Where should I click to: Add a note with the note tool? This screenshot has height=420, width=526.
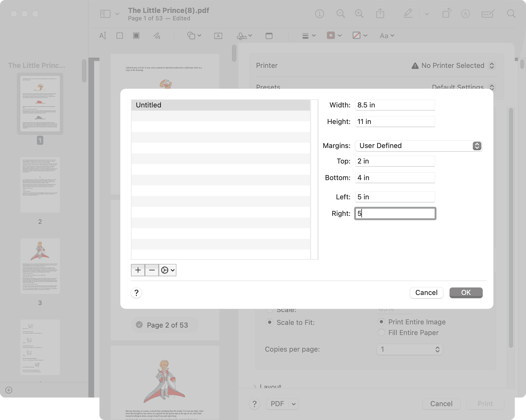269,36
